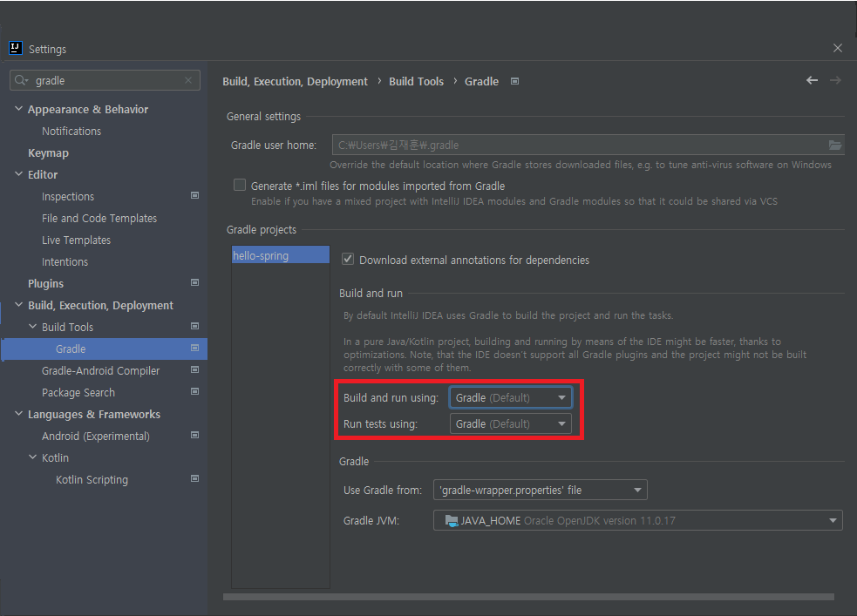
Task: Click the Gradle user home field
Action: [588, 145]
